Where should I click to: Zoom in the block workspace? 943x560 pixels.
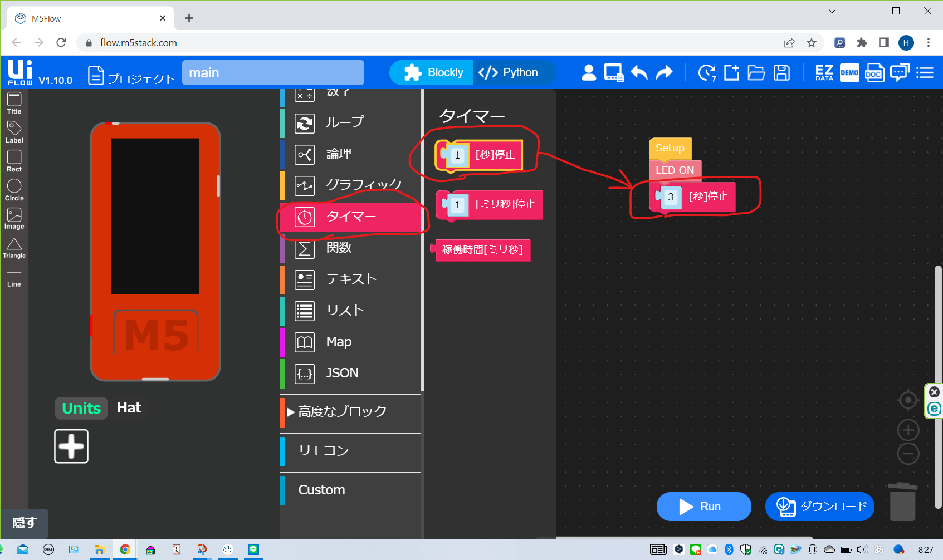click(x=908, y=430)
